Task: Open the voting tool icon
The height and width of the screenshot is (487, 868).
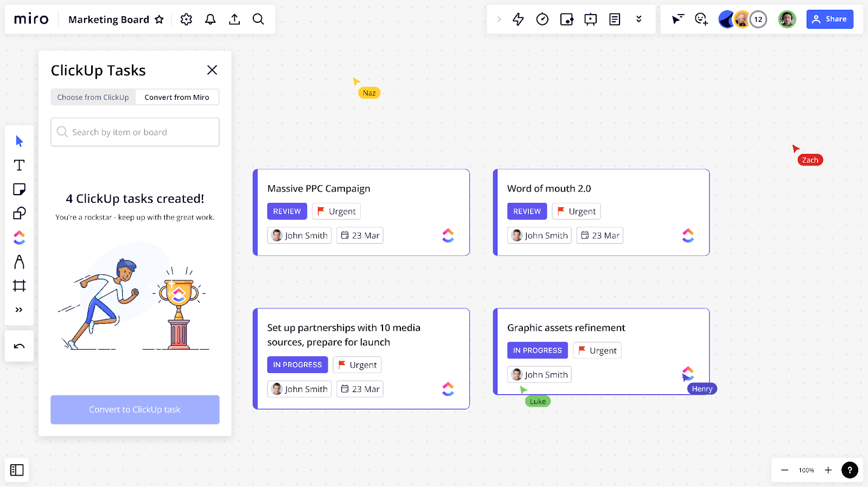Action: click(x=566, y=20)
